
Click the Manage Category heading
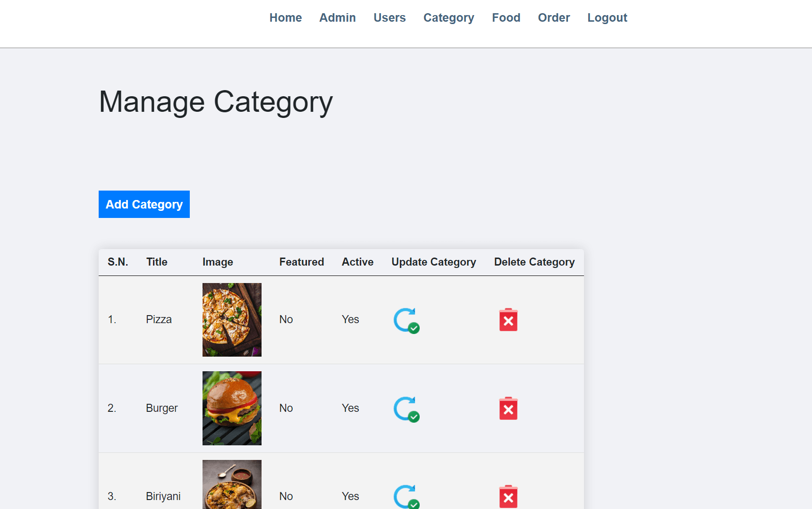coord(216,102)
